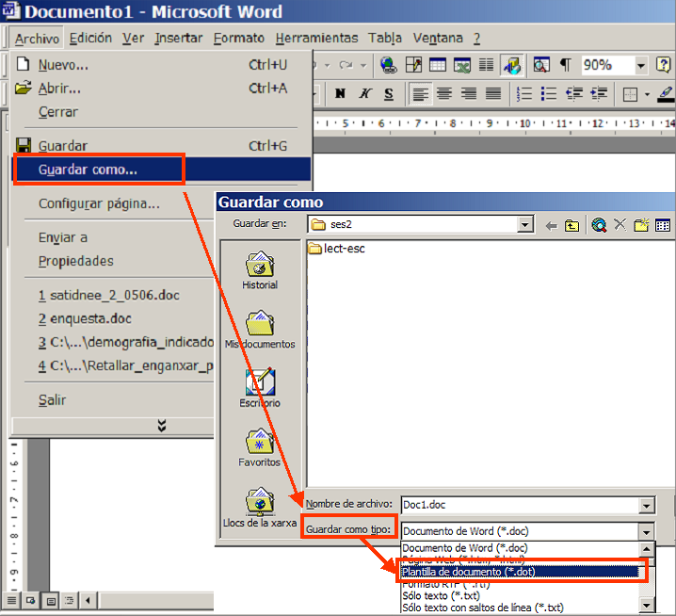Open the Nombre de archivo dropdown arrow
676x616 pixels.
[x=647, y=506]
